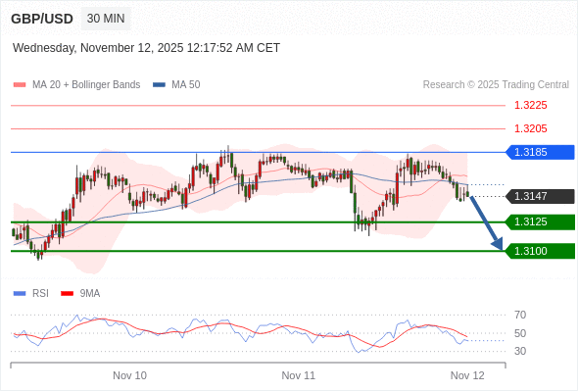
Task: Select the 30 MIN timeframe badge
Action: pyautogui.click(x=106, y=19)
